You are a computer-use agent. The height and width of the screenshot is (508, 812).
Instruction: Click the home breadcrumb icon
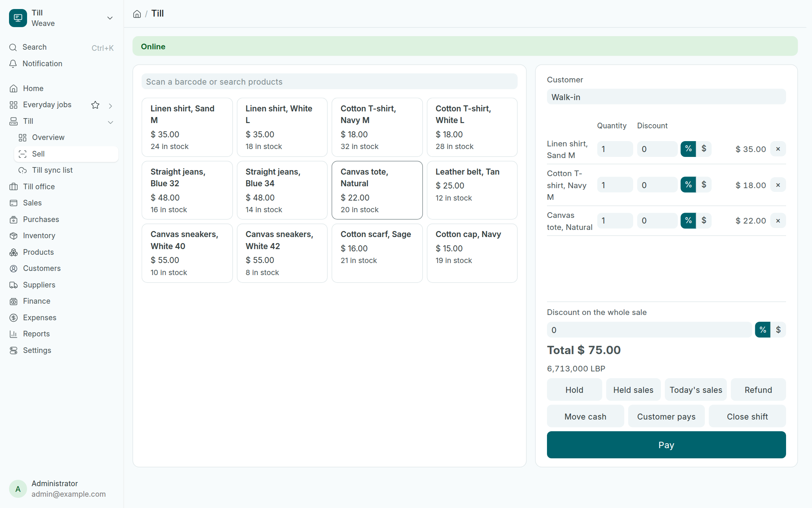[x=137, y=14]
